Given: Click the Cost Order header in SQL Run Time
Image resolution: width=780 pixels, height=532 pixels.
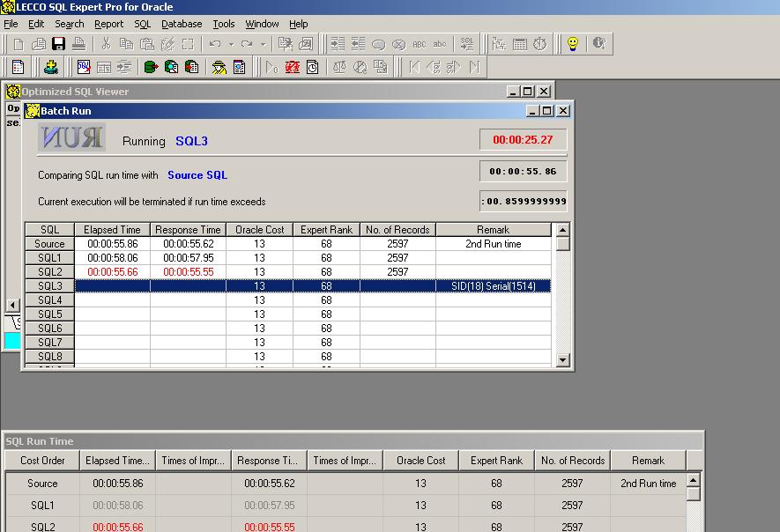Looking at the screenshot, I should pos(42,461).
